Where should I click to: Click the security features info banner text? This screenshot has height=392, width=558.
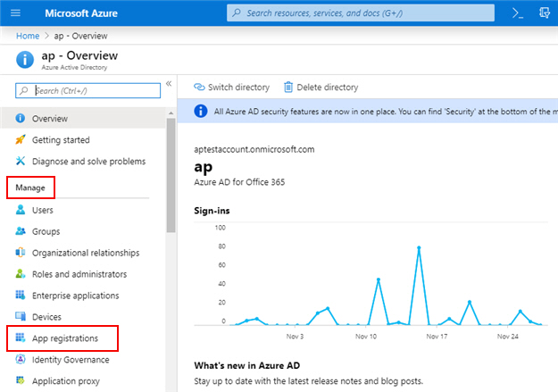pos(386,112)
